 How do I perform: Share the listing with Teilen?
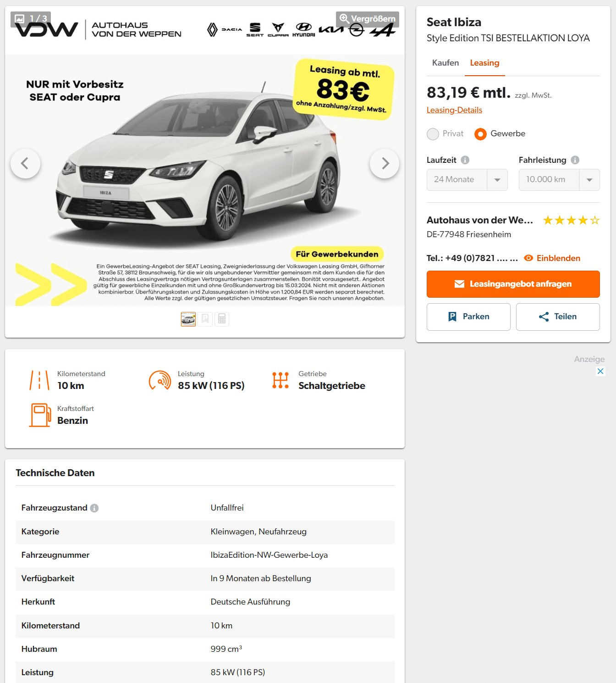[x=558, y=317]
